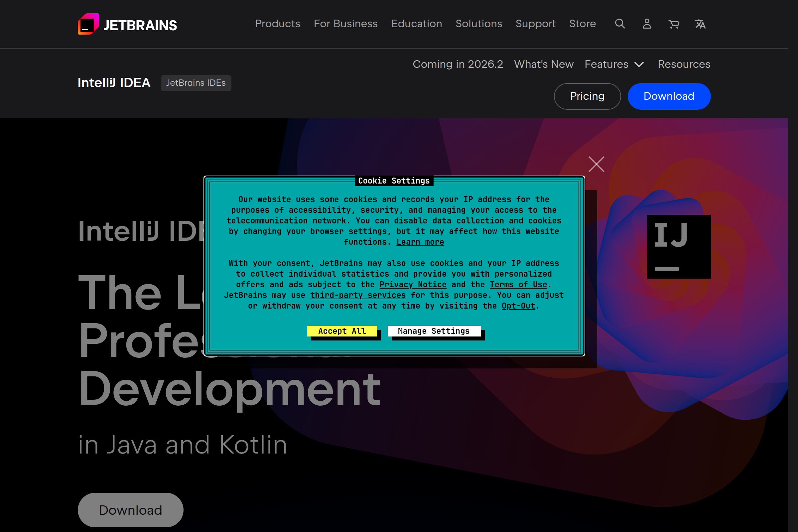Open Manage Settings for cookies
Viewport: 798px width, 532px height.
434,331
